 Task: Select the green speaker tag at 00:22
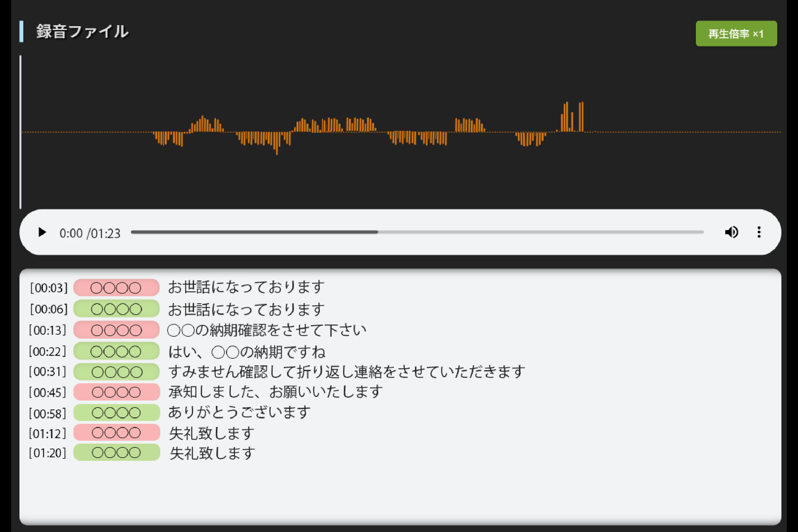point(117,351)
